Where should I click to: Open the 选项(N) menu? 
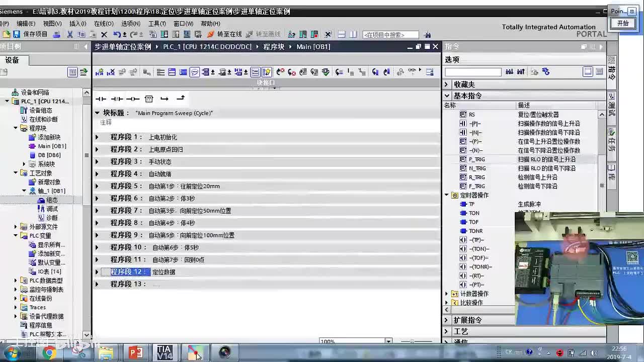[131, 24]
